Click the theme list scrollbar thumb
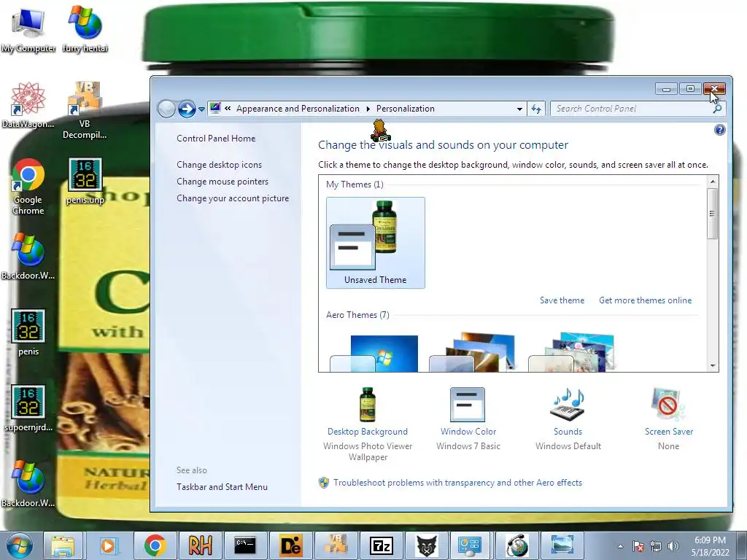Image resolution: width=747 pixels, height=560 pixels. coord(713,214)
